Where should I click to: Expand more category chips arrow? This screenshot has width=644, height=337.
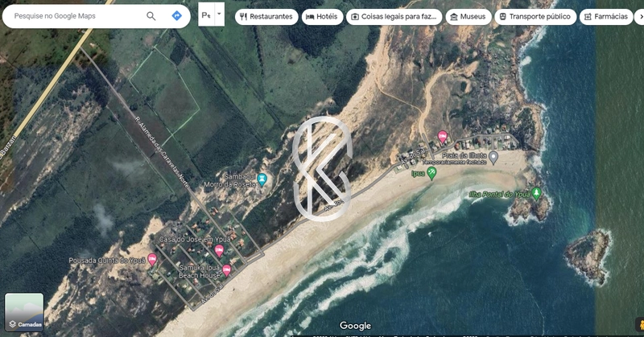[x=640, y=17]
